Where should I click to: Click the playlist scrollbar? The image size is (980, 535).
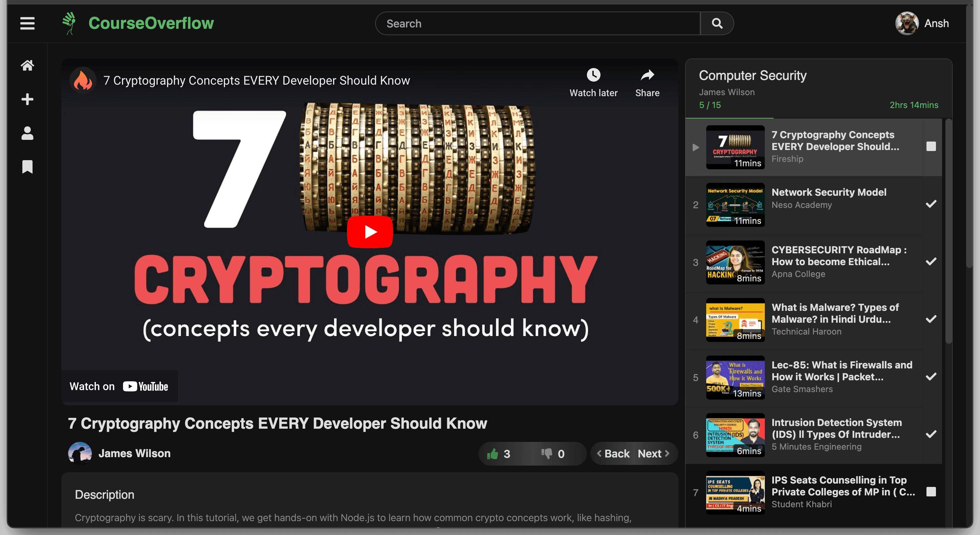pyautogui.click(x=948, y=231)
